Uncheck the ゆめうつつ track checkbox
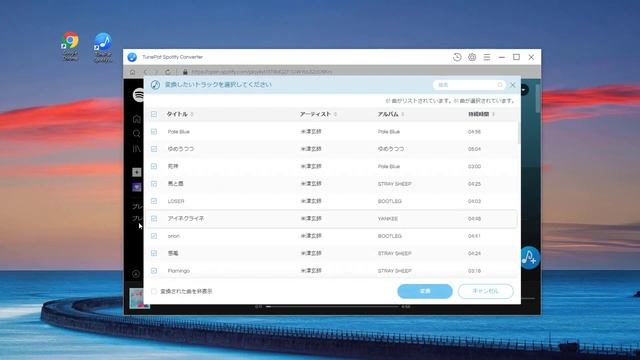Screen dimensions: 640x360 coord(154,149)
